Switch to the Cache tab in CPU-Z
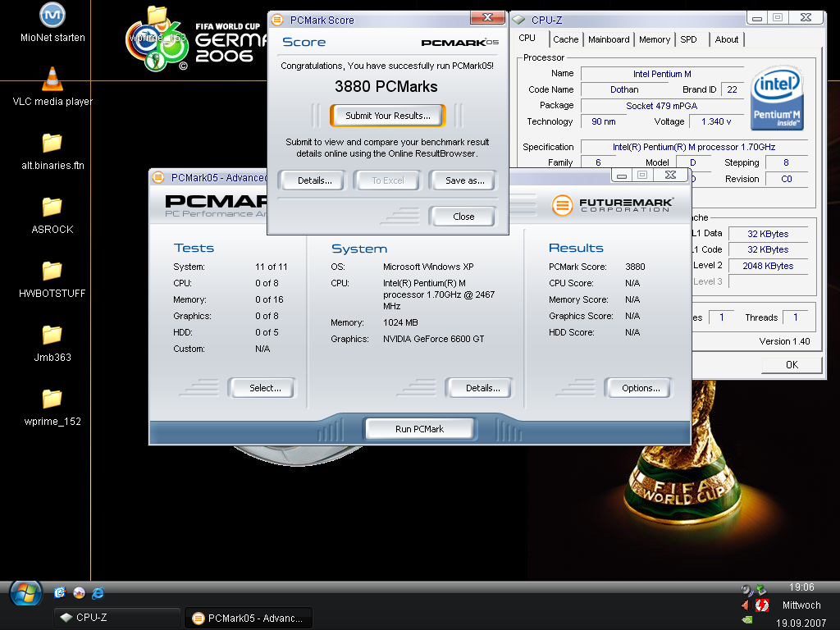This screenshot has width=840, height=630. [x=566, y=39]
